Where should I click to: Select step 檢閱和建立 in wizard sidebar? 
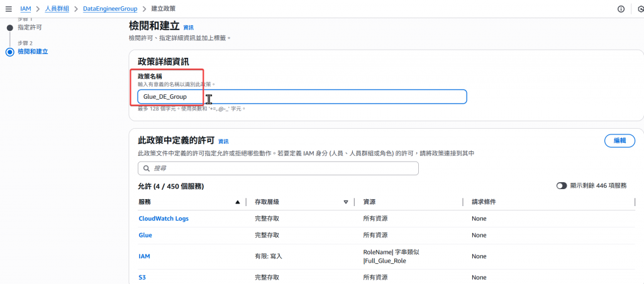[x=33, y=52]
